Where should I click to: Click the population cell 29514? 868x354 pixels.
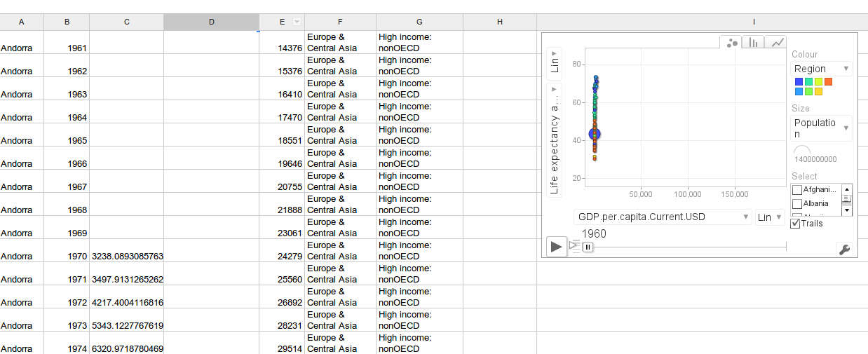[x=282, y=343]
